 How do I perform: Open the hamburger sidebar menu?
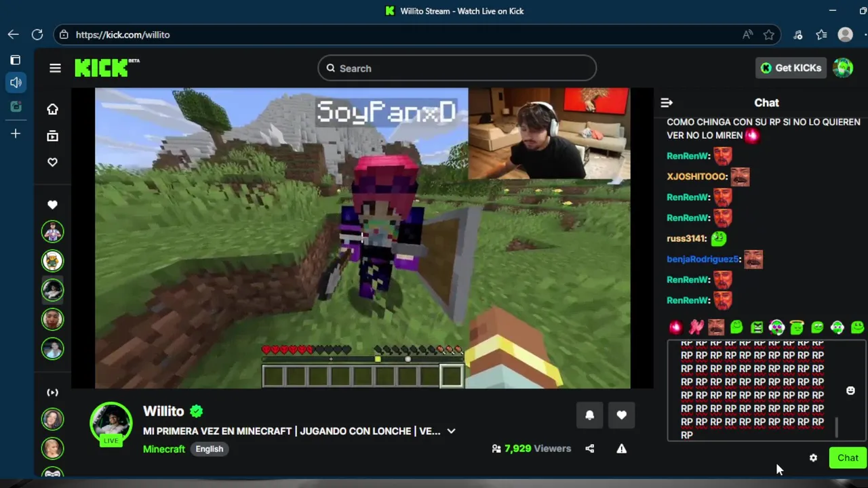point(55,68)
